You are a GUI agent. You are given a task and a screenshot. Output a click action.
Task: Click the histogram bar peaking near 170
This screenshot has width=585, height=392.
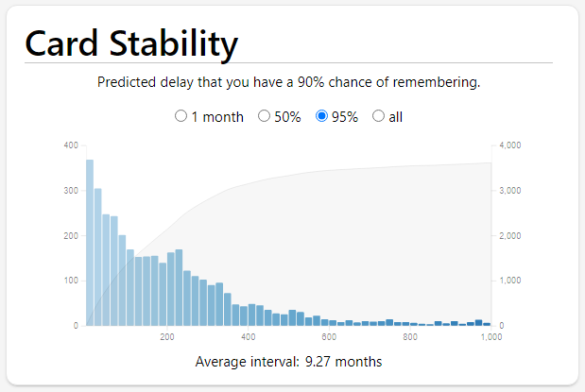(x=179, y=287)
